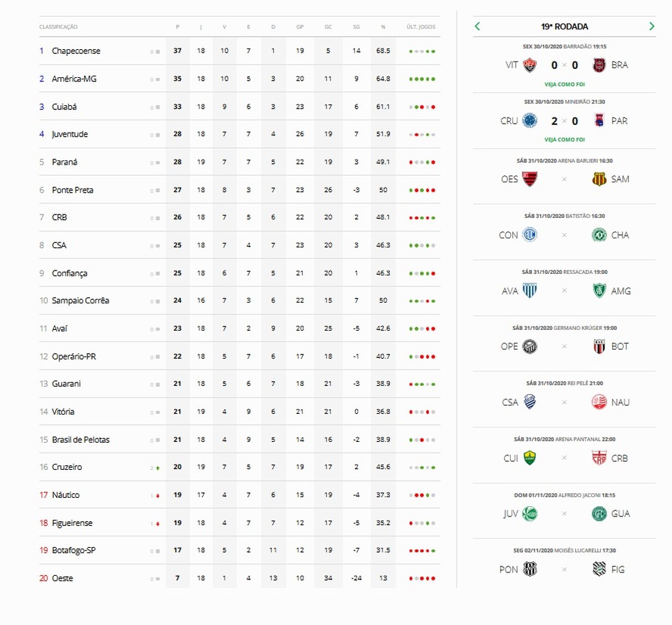
Task: Click the Figueirense crest next to FIG
Action: (599, 569)
